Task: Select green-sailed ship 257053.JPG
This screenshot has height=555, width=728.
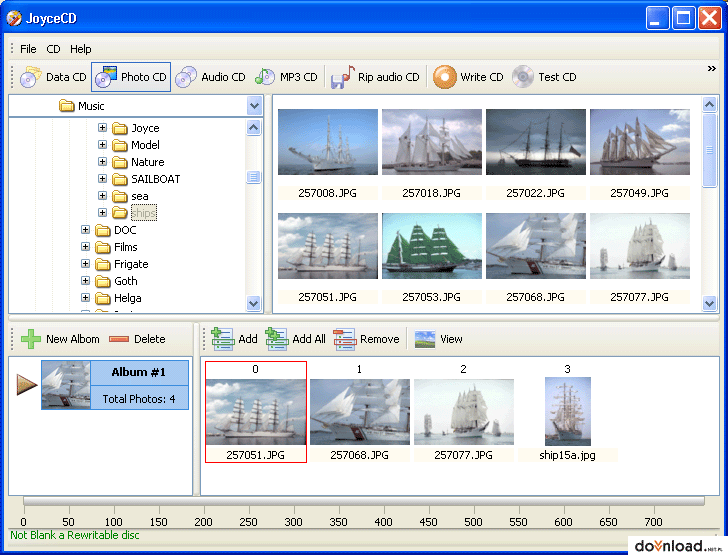Action: pyautogui.click(x=432, y=246)
